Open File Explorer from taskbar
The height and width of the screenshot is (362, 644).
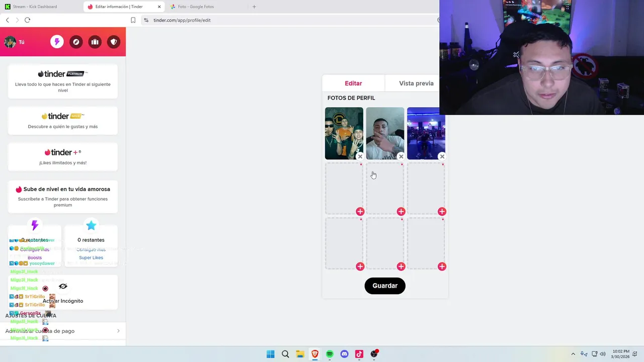click(x=300, y=354)
